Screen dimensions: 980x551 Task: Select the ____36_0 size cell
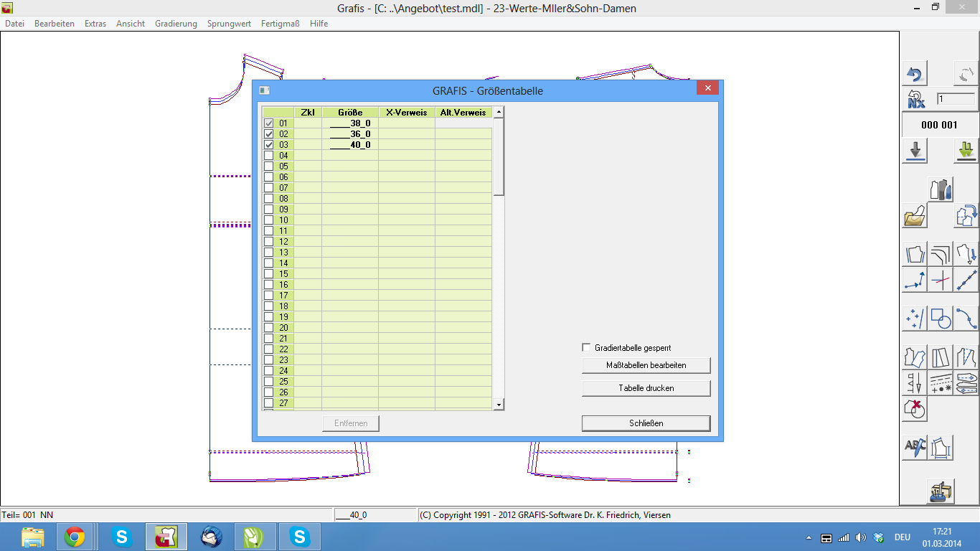(350, 134)
